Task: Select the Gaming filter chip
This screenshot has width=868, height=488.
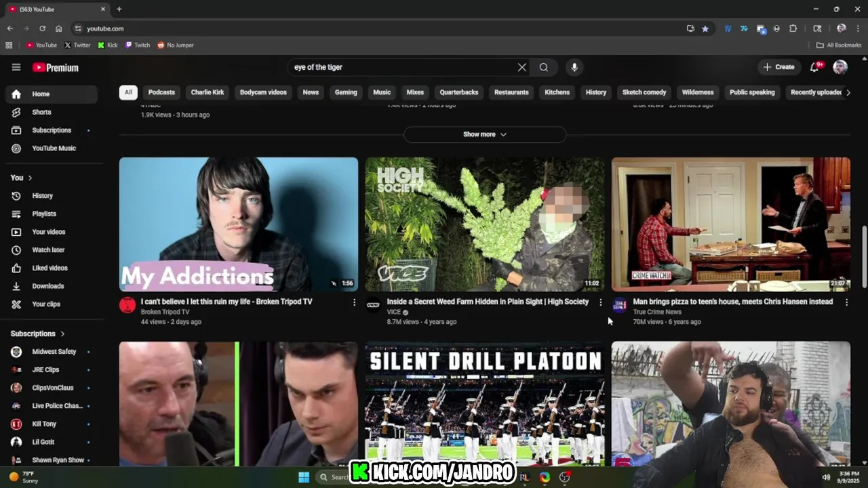Action: pos(346,92)
